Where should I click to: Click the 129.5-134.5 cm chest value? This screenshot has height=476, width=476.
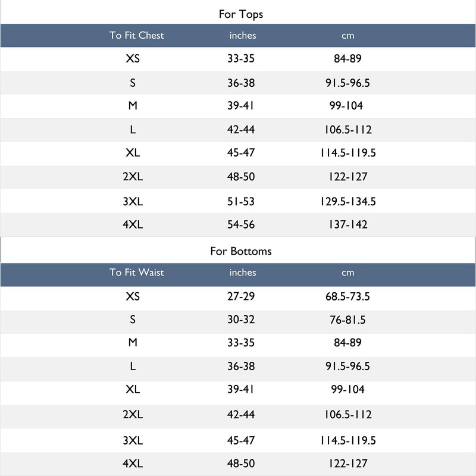(348, 201)
